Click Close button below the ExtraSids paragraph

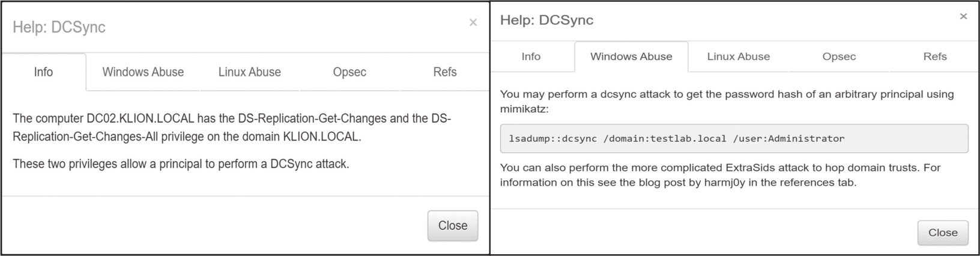[x=943, y=233]
